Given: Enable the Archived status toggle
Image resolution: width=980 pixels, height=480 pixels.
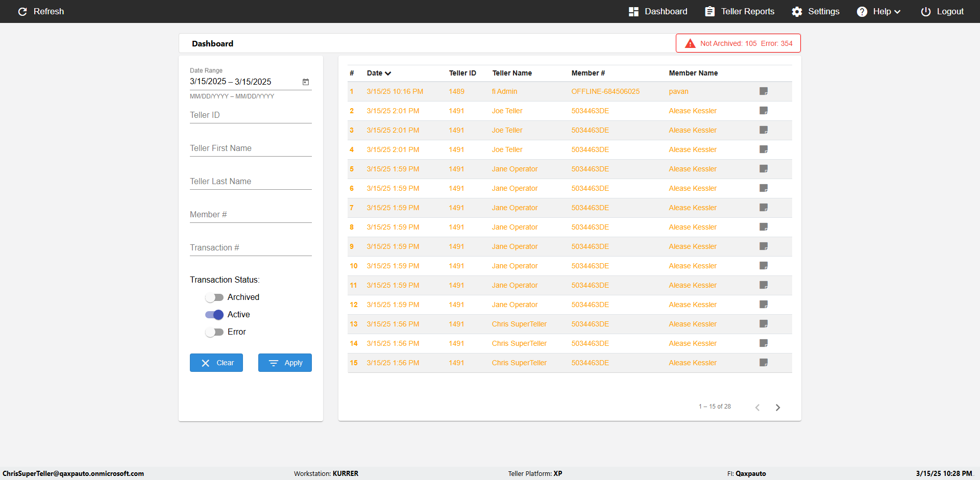Looking at the screenshot, I should click(214, 297).
